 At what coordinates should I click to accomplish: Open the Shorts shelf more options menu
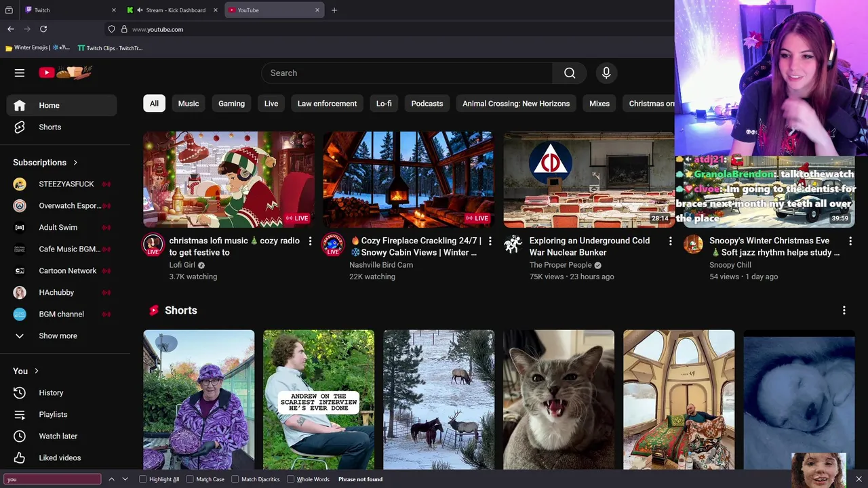[x=844, y=310]
